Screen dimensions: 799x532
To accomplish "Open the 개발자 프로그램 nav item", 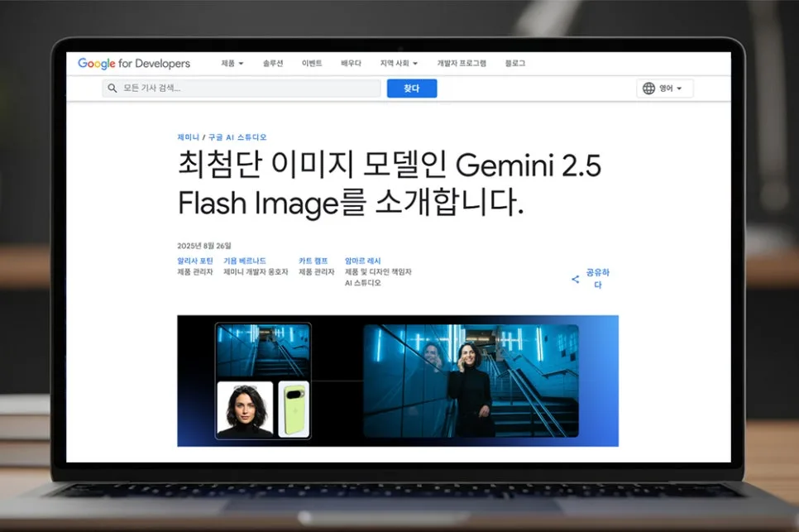I will click(x=462, y=63).
